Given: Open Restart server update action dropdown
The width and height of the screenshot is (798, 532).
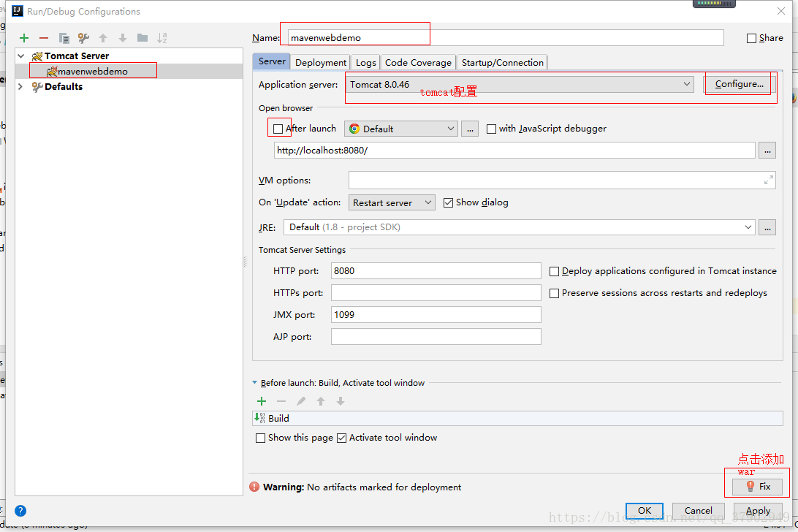Looking at the screenshot, I should (x=392, y=202).
